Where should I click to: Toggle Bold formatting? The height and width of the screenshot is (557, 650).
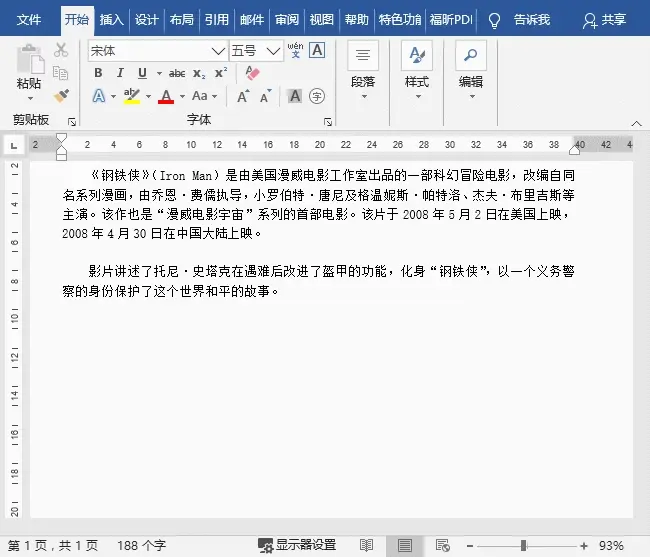pos(98,73)
